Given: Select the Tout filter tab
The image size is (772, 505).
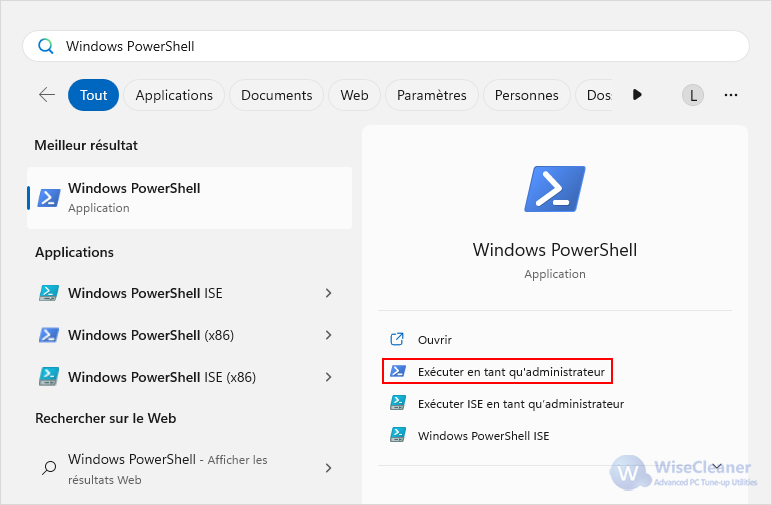Looking at the screenshot, I should pyautogui.click(x=94, y=95).
